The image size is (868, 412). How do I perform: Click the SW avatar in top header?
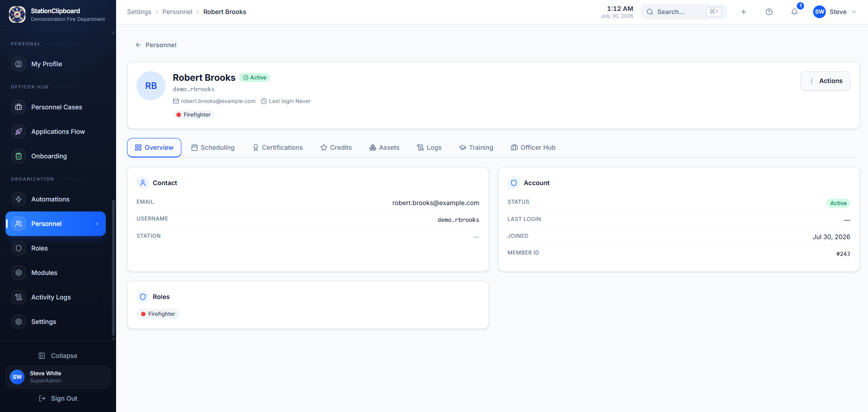(x=819, y=12)
